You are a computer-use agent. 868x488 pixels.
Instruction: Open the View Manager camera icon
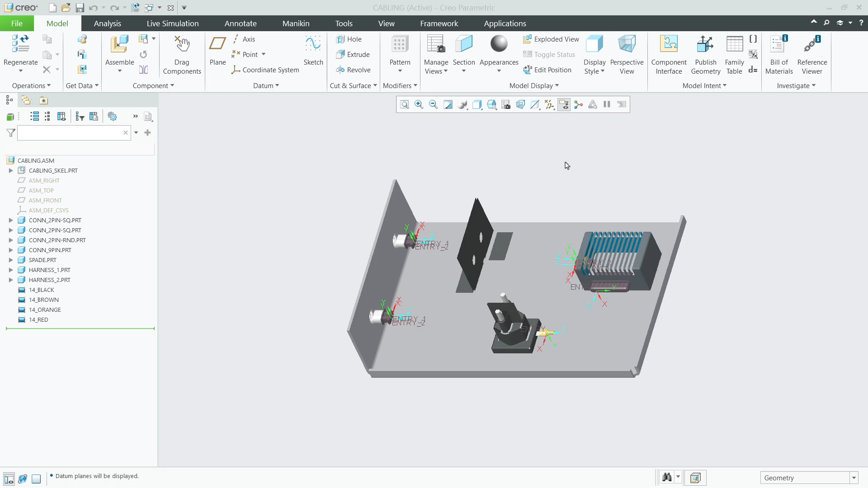point(506,105)
